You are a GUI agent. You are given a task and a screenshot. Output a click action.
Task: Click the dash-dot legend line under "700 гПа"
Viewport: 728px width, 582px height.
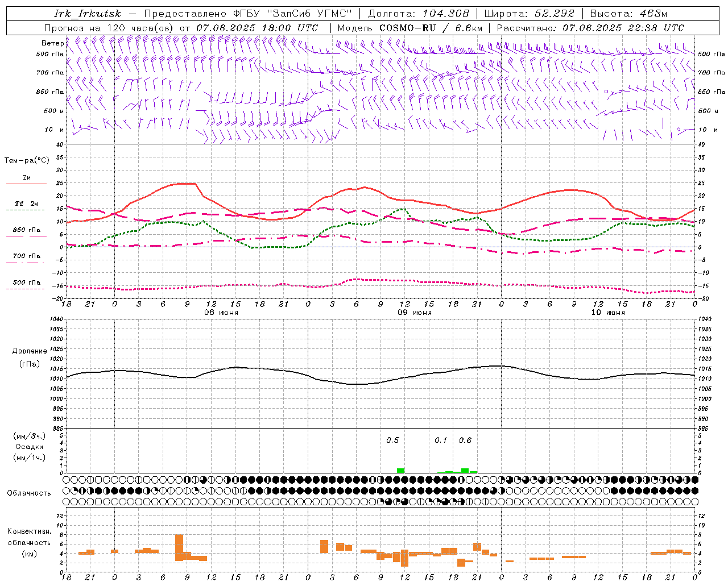26,263
